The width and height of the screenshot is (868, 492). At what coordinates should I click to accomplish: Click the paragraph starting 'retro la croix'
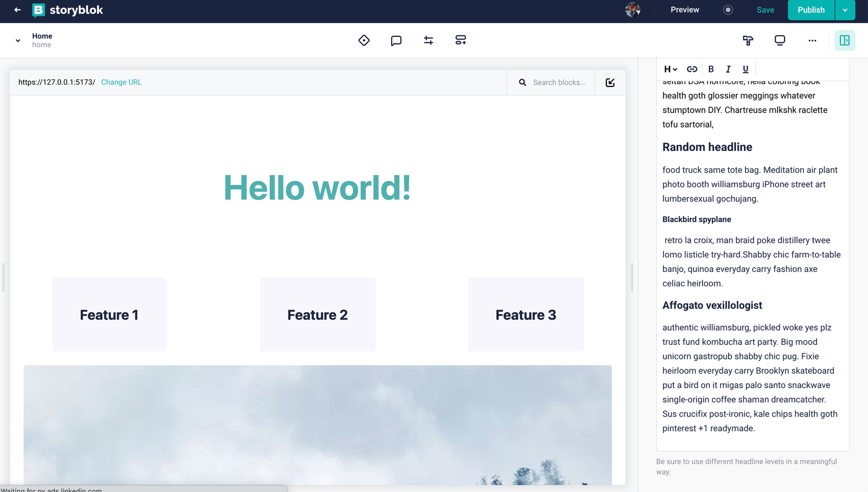(x=751, y=262)
